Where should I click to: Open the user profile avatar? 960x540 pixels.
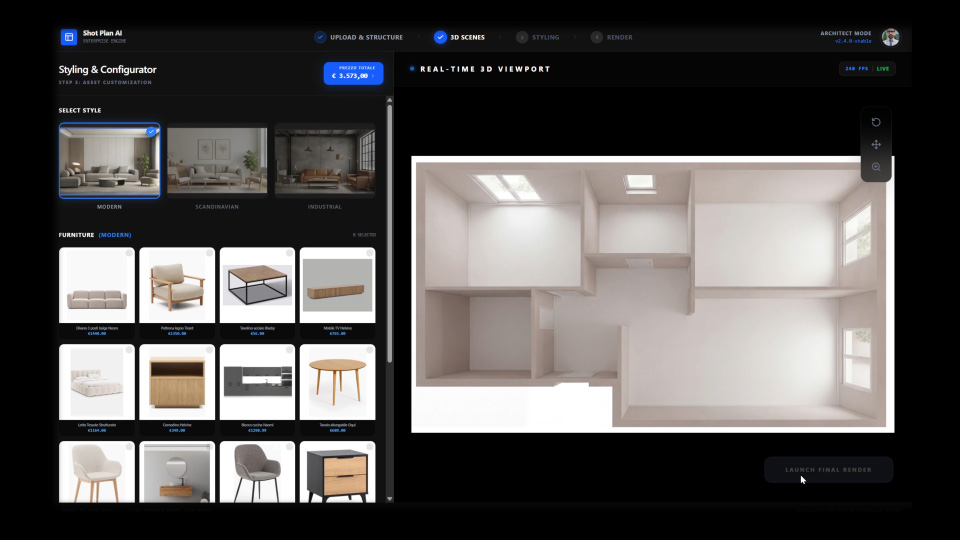(890, 37)
